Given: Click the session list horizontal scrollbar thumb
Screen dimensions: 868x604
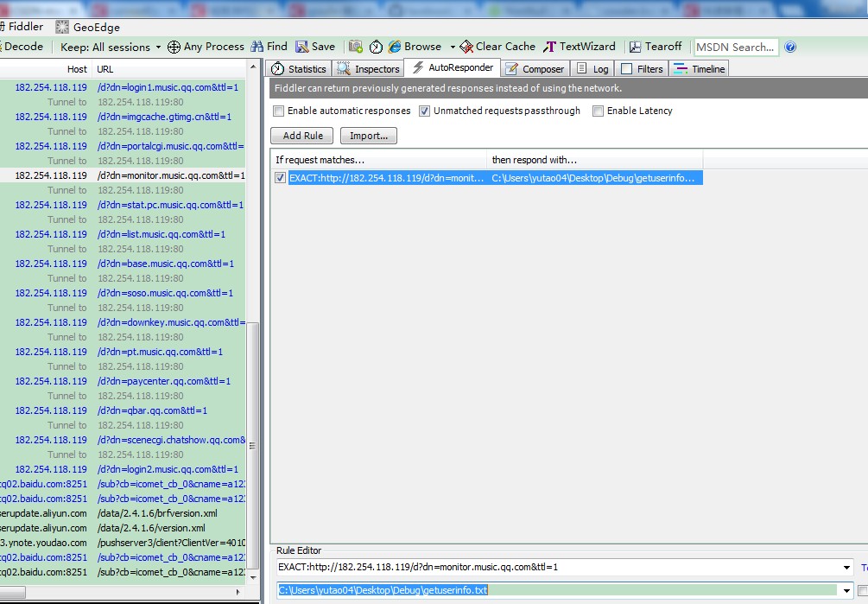Looking at the screenshot, I should pos(12,592).
